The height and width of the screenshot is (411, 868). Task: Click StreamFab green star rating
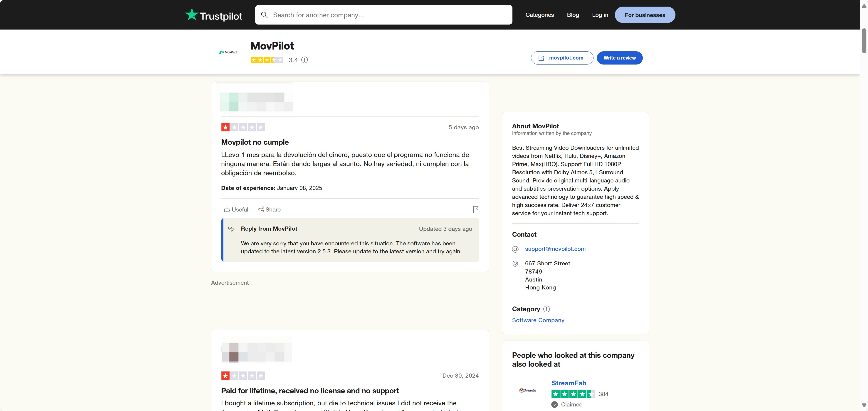pyautogui.click(x=573, y=394)
